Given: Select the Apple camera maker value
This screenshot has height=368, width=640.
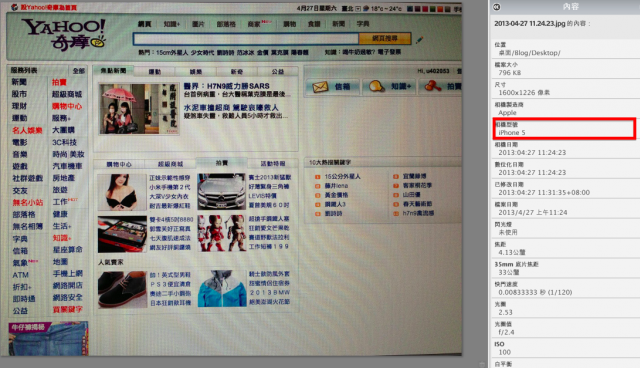Looking at the screenshot, I should click(x=507, y=113).
